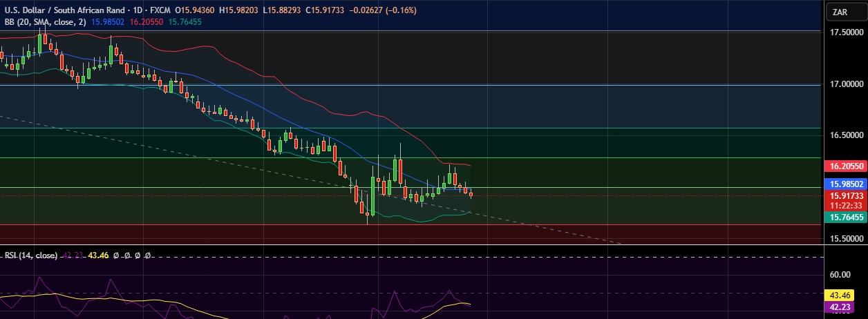The height and width of the screenshot is (319, 868).
Task: Click the green BB lower value 15.76455 in legend
Action: pos(185,22)
